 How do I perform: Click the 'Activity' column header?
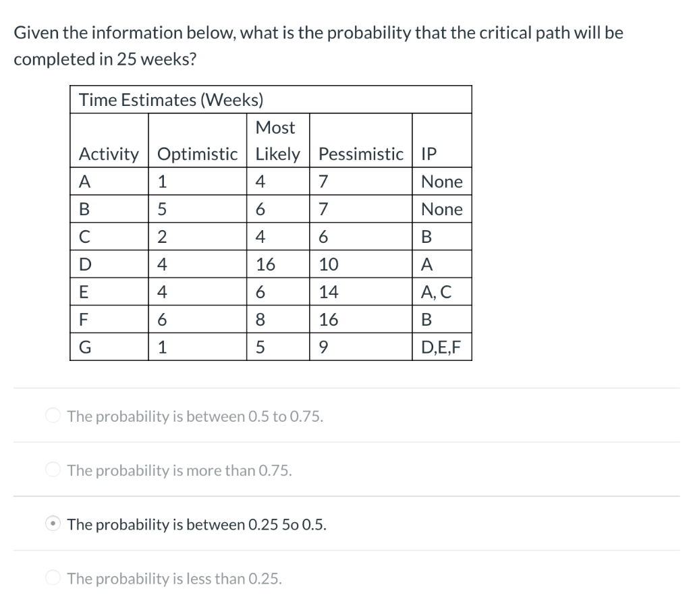click(109, 154)
